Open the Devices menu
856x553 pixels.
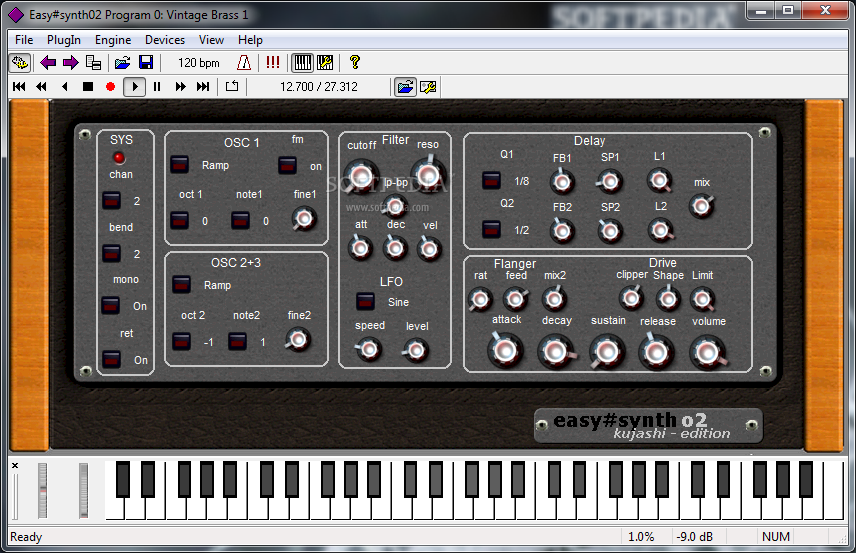coord(165,40)
